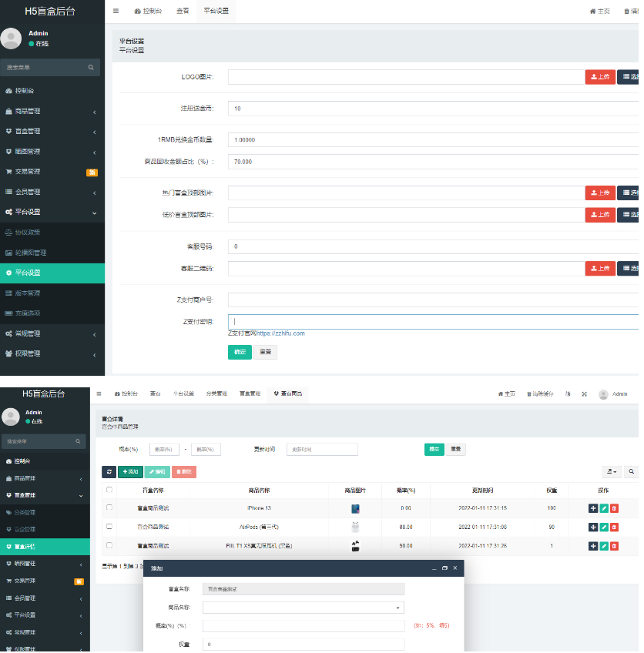
Task: Click 上传 button for LOGO图片
Action: click(x=600, y=77)
